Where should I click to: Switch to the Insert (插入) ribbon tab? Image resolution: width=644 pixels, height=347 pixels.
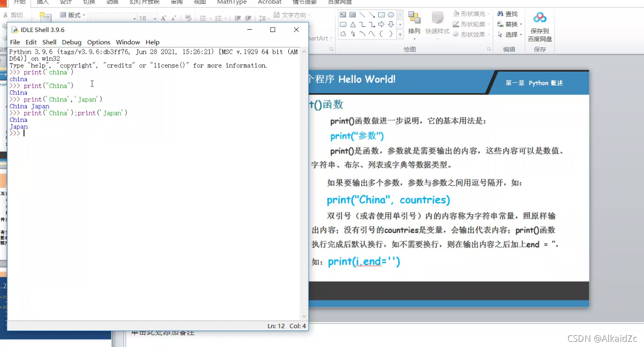tap(42, 3)
